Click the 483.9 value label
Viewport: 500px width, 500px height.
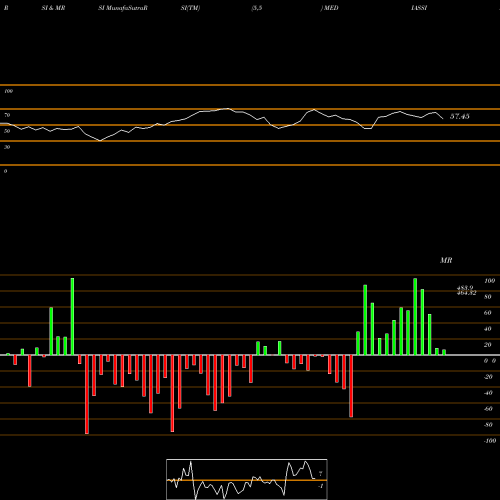click(465, 288)
